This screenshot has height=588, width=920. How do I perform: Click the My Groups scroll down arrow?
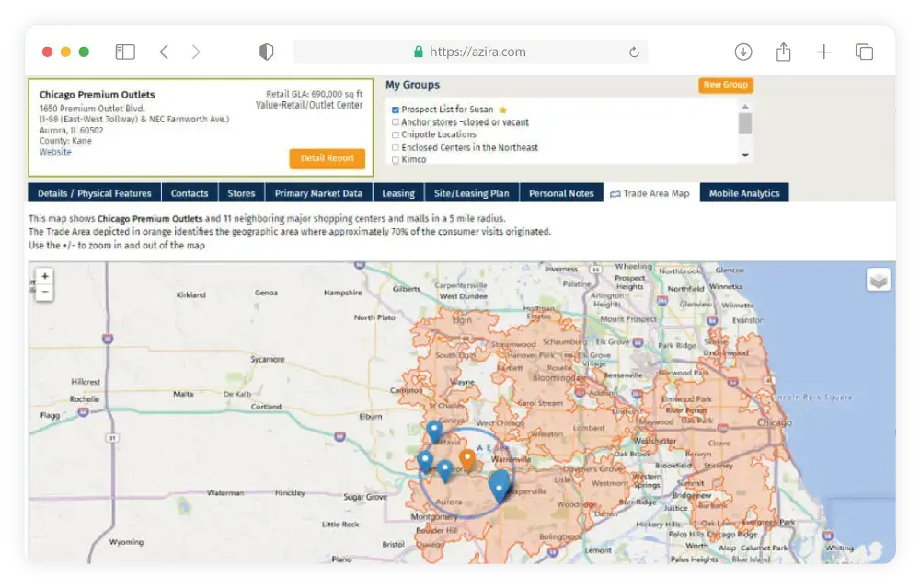[745, 155]
